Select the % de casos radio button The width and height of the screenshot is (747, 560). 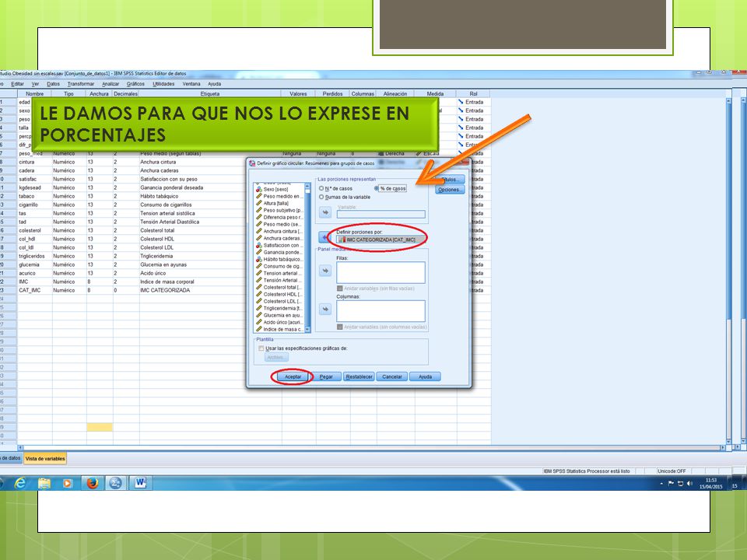point(377,188)
